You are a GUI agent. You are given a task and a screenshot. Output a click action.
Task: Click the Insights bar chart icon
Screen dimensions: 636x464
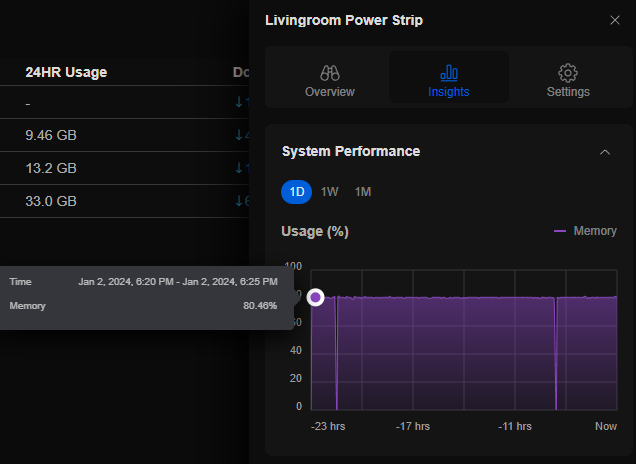[449, 73]
